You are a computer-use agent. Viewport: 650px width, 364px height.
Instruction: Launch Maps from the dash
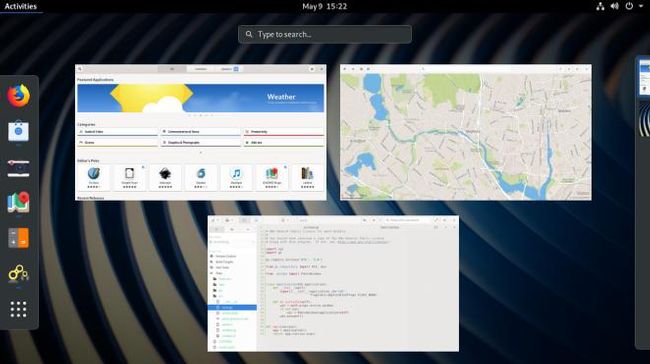click(x=19, y=202)
